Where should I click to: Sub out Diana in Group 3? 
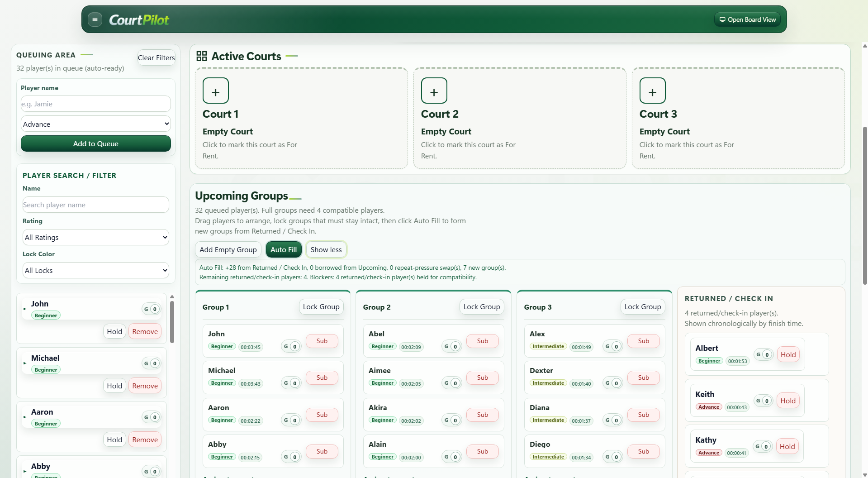pos(644,415)
